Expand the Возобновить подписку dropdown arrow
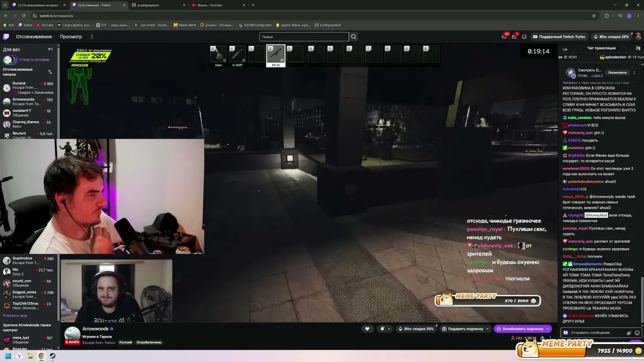This screenshot has width=644, height=362. pyautogui.click(x=548, y=329)
